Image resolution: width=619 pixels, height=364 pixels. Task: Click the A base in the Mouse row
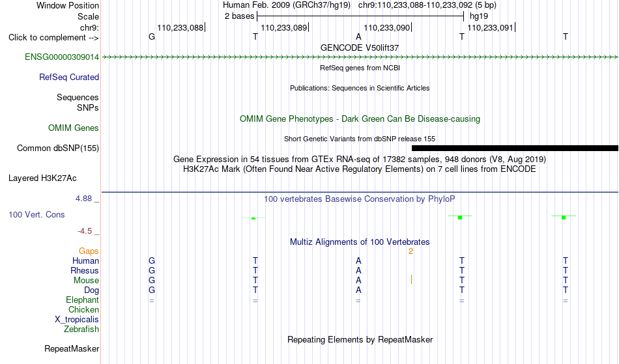tap(358, 281)
